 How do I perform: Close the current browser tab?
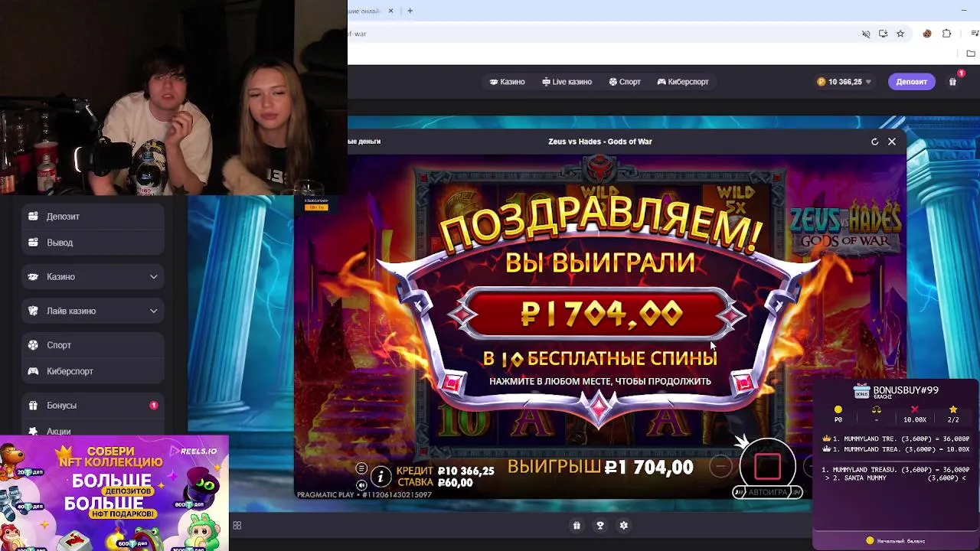pos(390,11)
